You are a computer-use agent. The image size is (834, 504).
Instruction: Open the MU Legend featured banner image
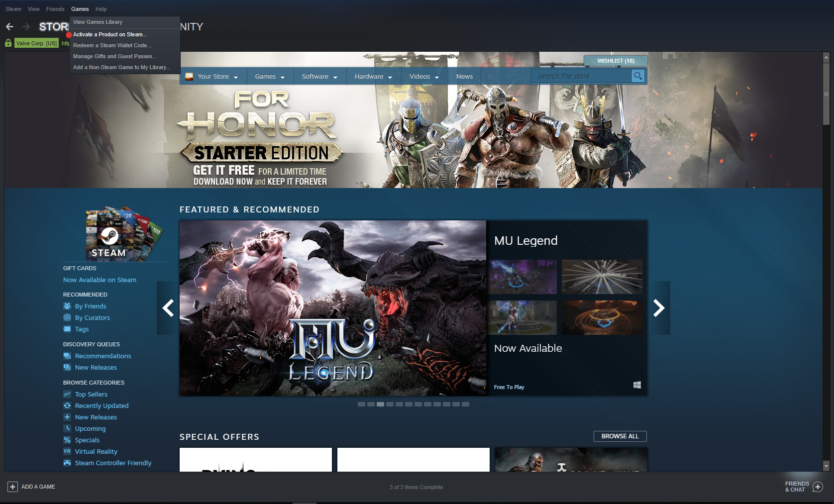[x=333, y=308]
